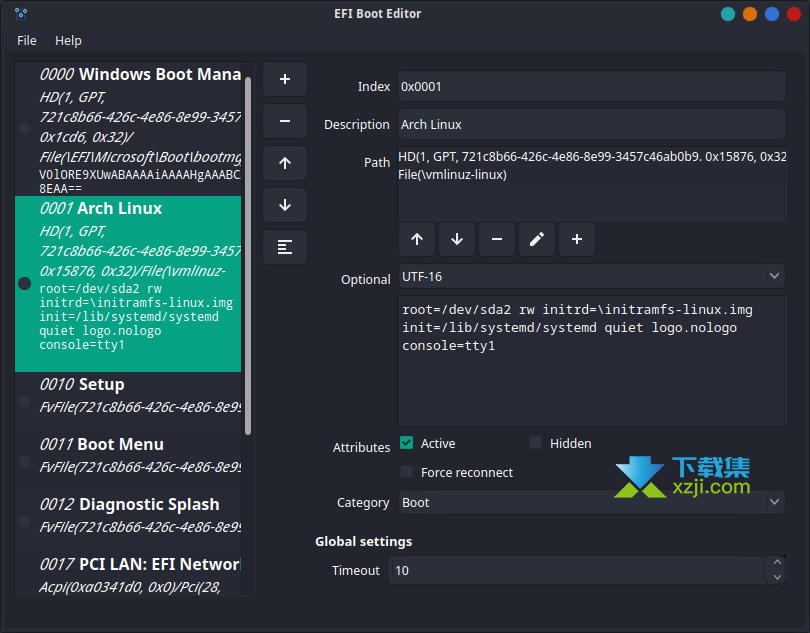Uncheck the Active attribute
Screen dimensions: 810x633
407,443
